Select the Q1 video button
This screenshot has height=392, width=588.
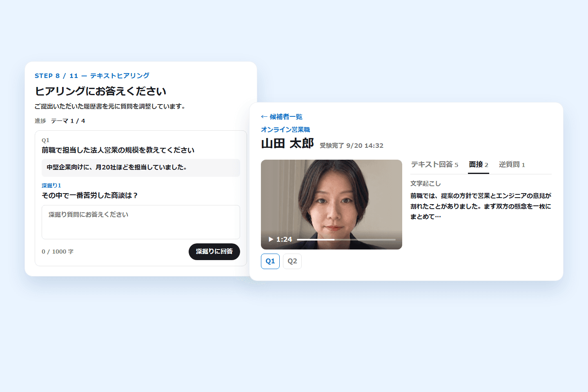pos(270,261)
